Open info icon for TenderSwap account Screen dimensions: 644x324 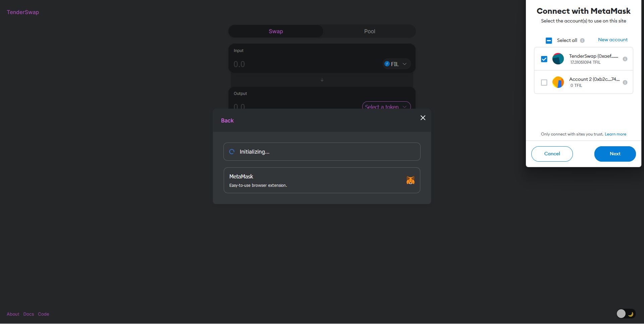click(x=625, y=59)
